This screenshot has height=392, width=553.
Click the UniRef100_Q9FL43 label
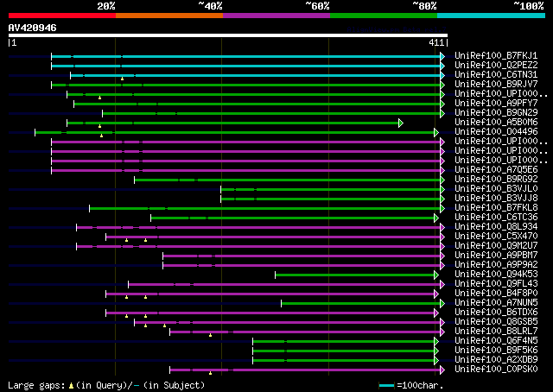click(496, 284)
